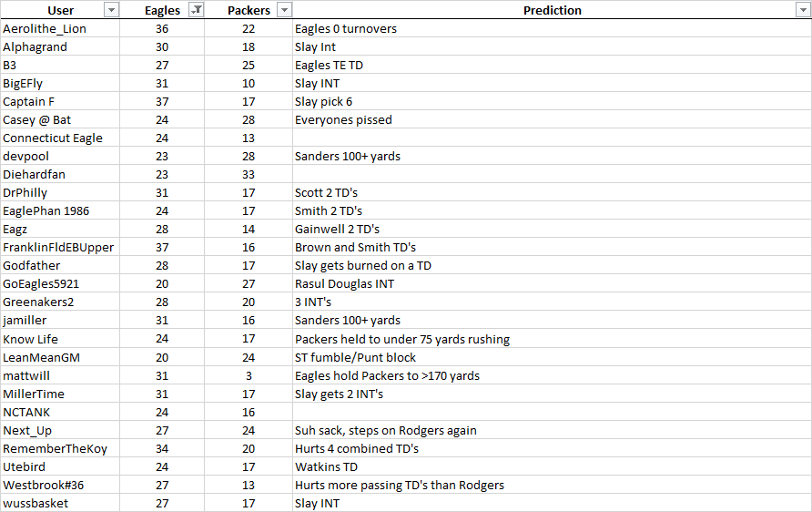Open the Prediction column filter dropdown

[802, 10]
